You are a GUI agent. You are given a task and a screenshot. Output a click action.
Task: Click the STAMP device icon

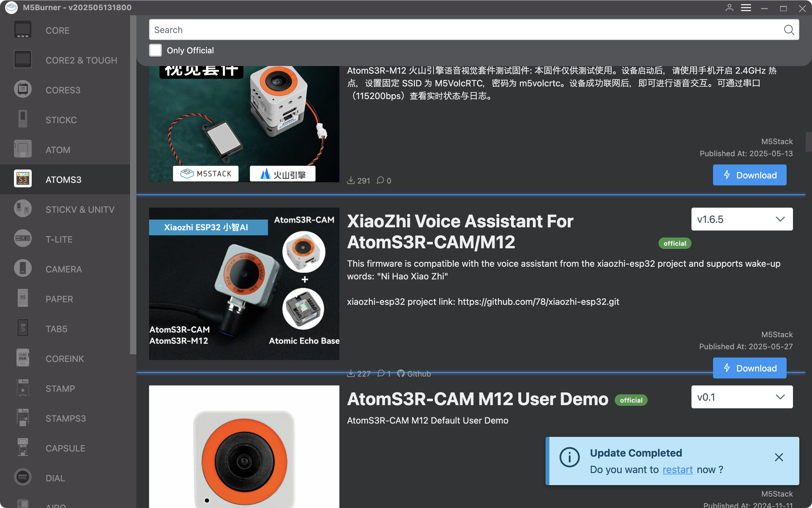23,388
